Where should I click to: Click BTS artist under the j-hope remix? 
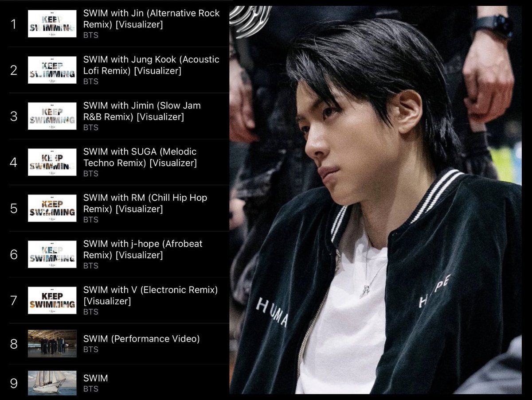point(91,266)
